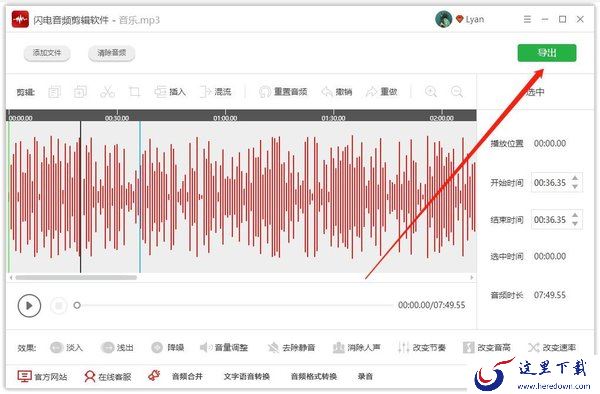Screen dimensions: 600x394
Task: Click the stop playback button
Action: (x=59, y=305)
